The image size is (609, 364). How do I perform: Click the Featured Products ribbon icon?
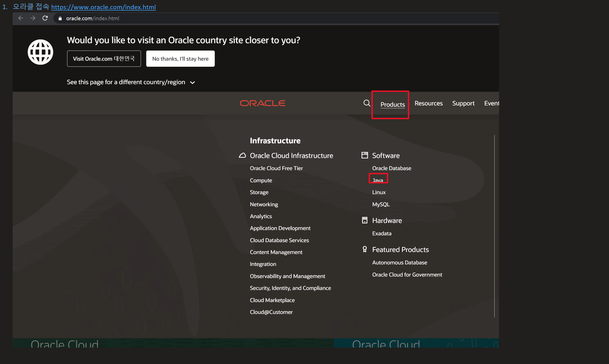[x=365, y=249]
